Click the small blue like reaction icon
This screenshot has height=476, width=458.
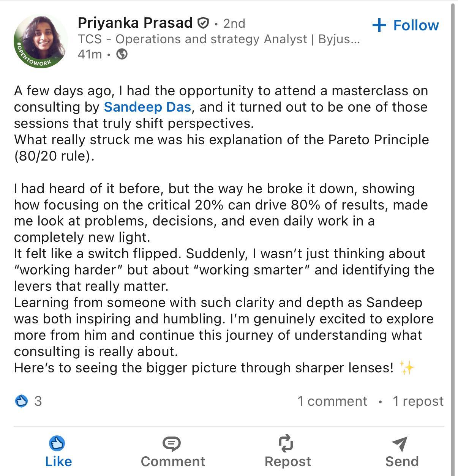pos(21,401)
